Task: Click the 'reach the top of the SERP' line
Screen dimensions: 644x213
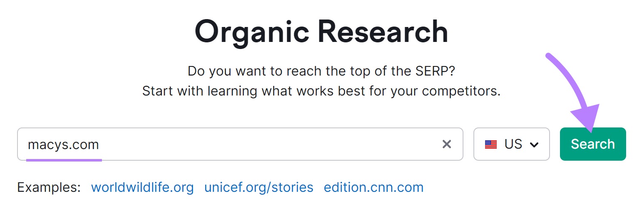Action: (321, 71)
